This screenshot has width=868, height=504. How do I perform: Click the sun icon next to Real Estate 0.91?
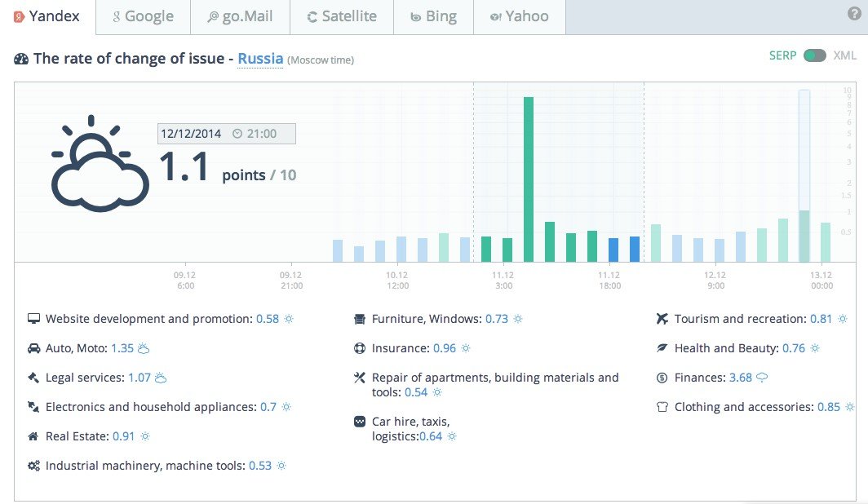click(x=145, y=436)
